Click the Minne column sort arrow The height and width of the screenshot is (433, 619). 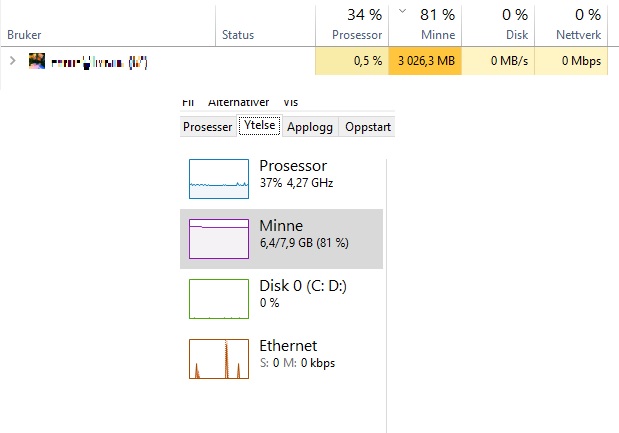402,11
